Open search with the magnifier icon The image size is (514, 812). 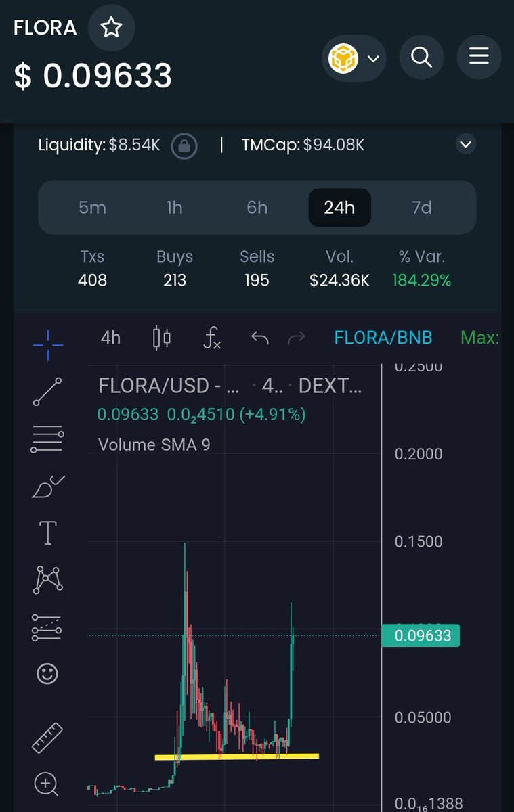coord(421,58)
